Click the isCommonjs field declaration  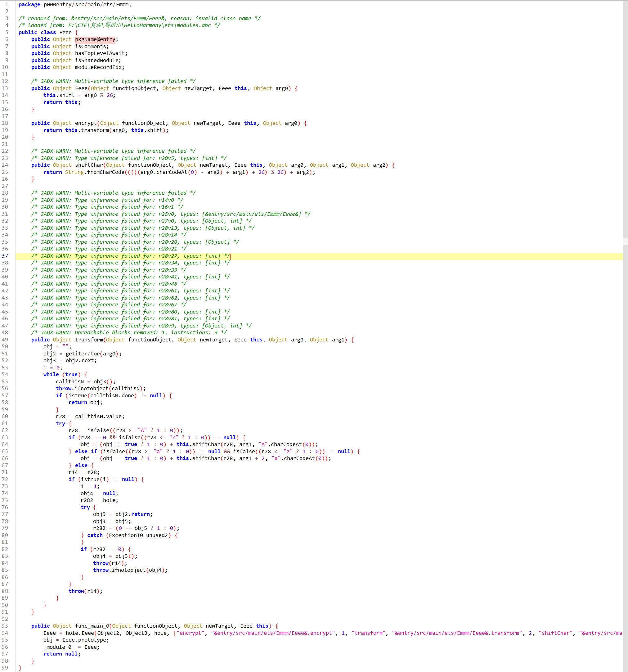click(x=70, y=46)
